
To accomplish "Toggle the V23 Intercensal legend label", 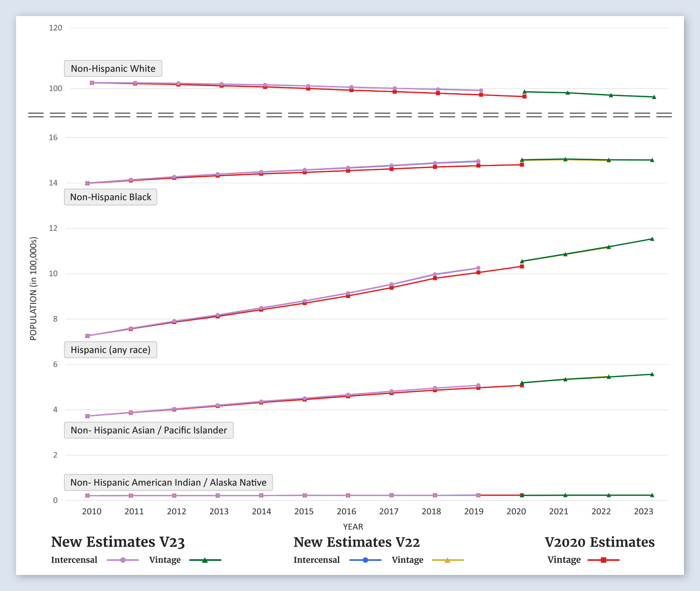I will tap(74, 560).
